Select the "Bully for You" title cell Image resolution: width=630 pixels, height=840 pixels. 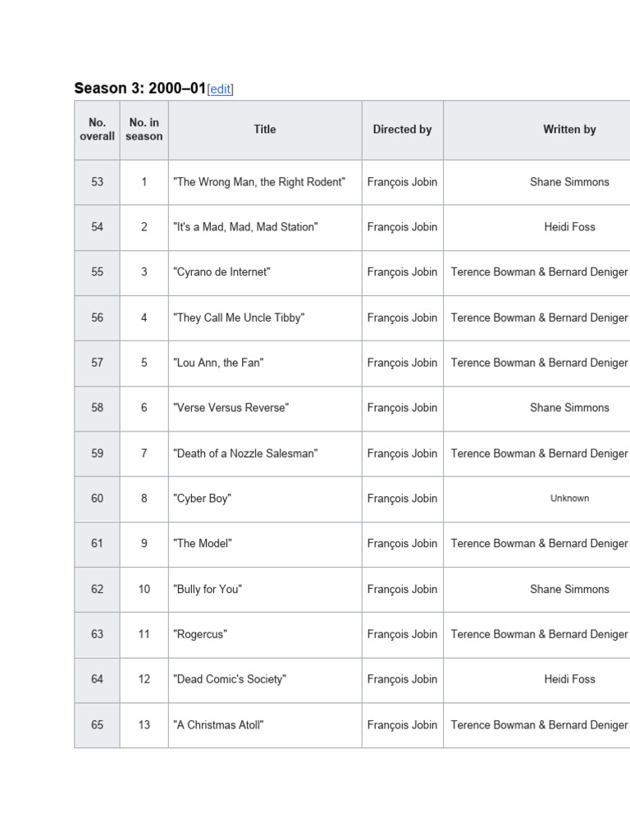point(265,589)
